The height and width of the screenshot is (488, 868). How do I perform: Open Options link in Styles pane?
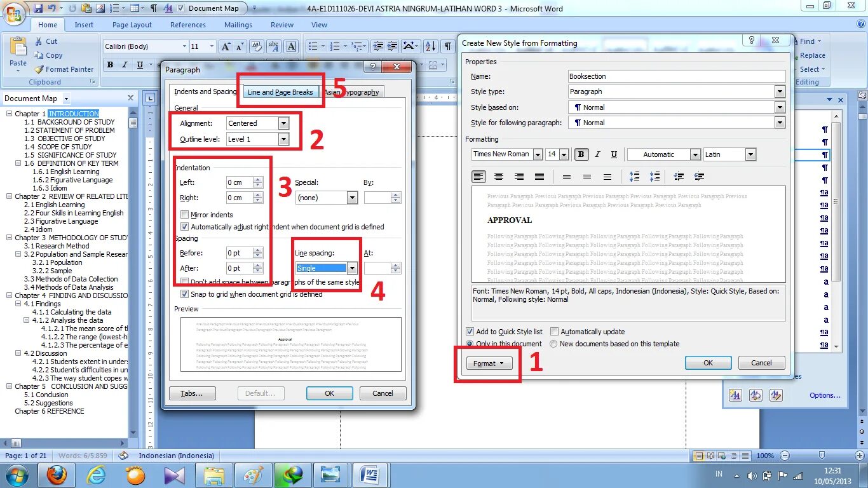[x=825, y=395]
